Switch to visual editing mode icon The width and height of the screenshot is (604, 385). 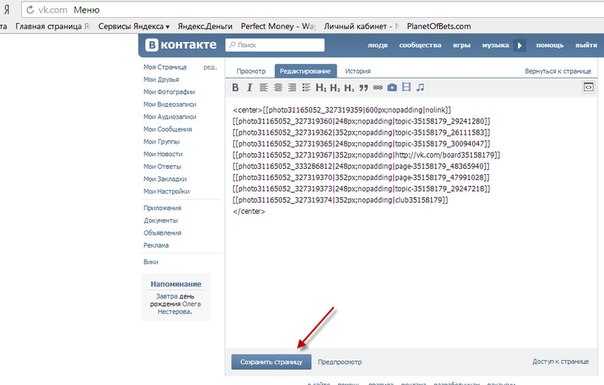click(588, 87)
